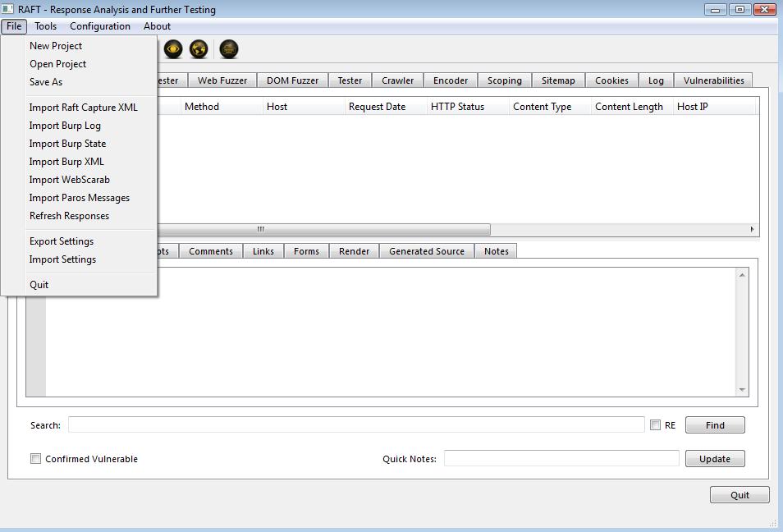Open the Crawler tab
Viewport: 783px width, 532px height.
397,80
